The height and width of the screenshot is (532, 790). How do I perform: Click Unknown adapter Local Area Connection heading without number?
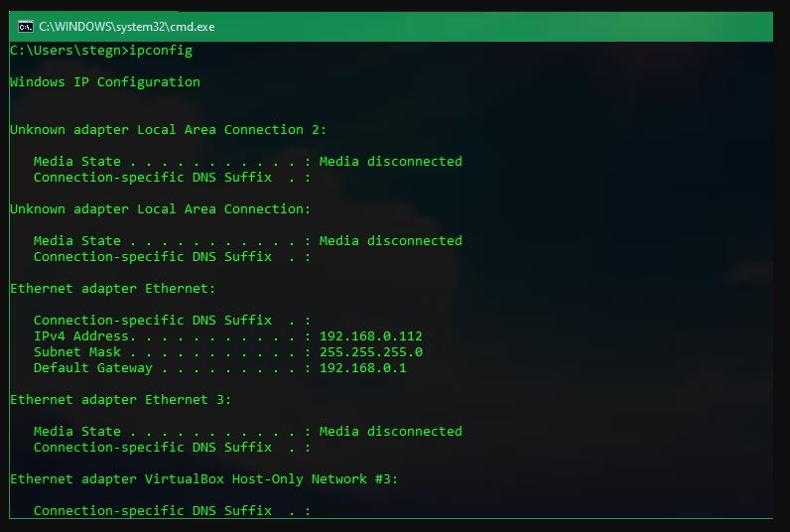coord(160,209)
